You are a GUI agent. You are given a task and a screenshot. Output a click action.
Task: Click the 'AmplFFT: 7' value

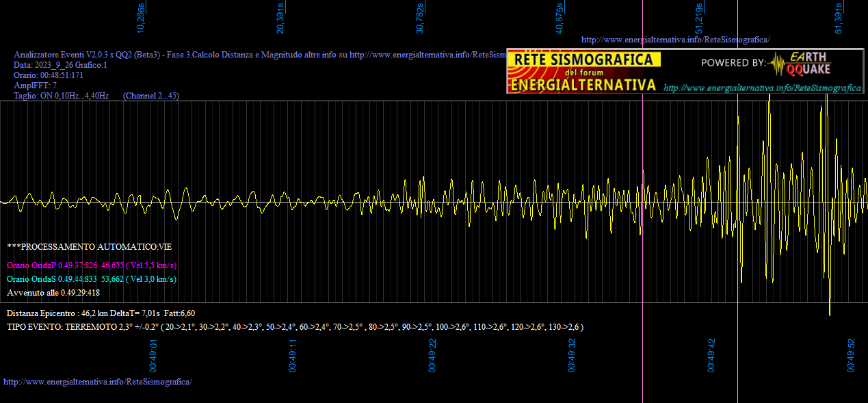[36, 86]
